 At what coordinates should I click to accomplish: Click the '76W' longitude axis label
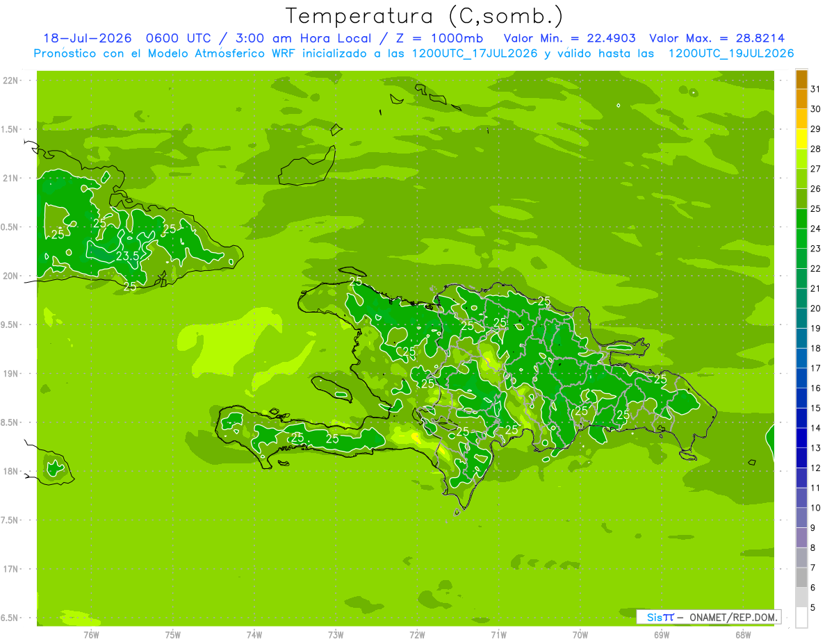point(91,634)
